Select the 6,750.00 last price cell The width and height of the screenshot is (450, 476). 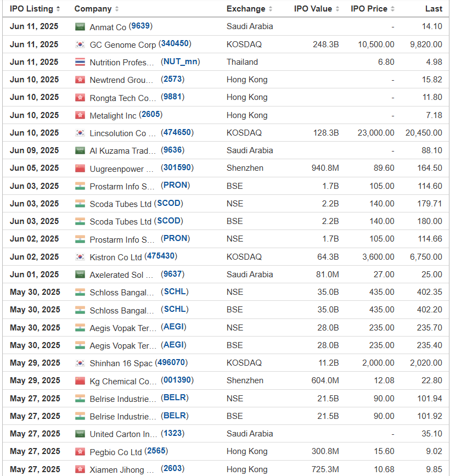[x=426, y=257]
